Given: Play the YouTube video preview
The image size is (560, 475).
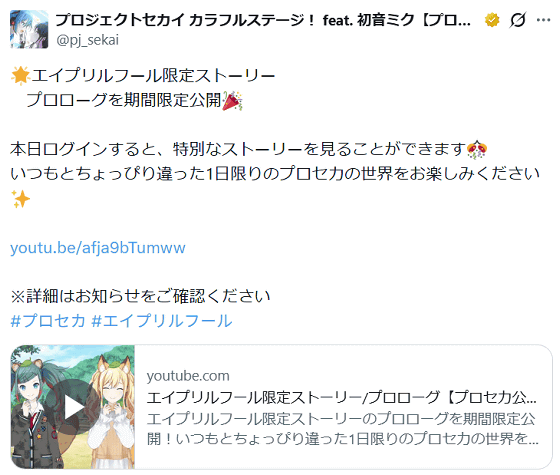Looking at the screenshot, I should 73,407.
